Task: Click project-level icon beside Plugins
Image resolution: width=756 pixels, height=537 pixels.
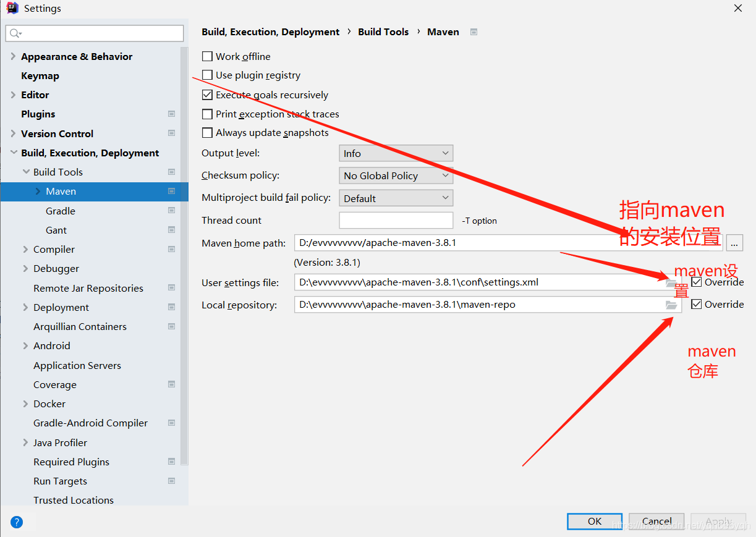Action: 171,114
